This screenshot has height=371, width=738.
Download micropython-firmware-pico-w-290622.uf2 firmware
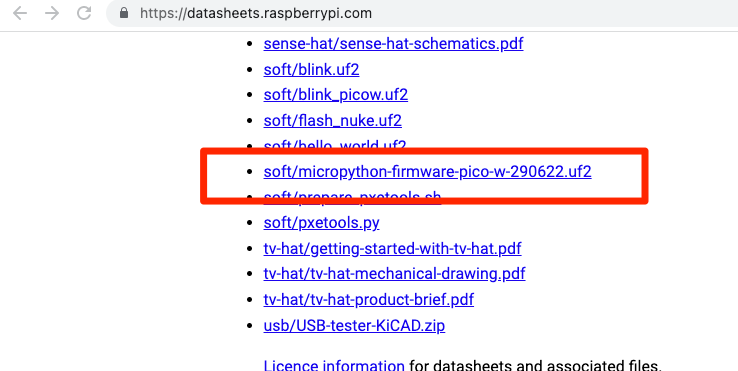pos(427,172)
